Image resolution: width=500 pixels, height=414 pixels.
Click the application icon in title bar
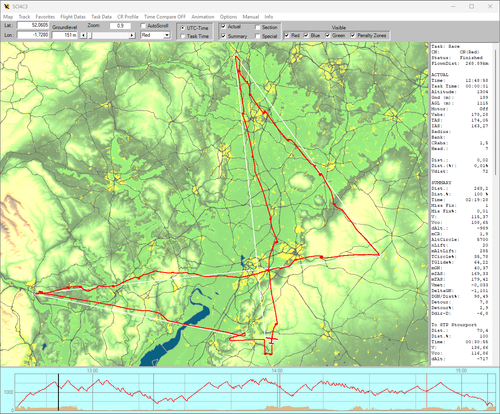pos(6,6)
